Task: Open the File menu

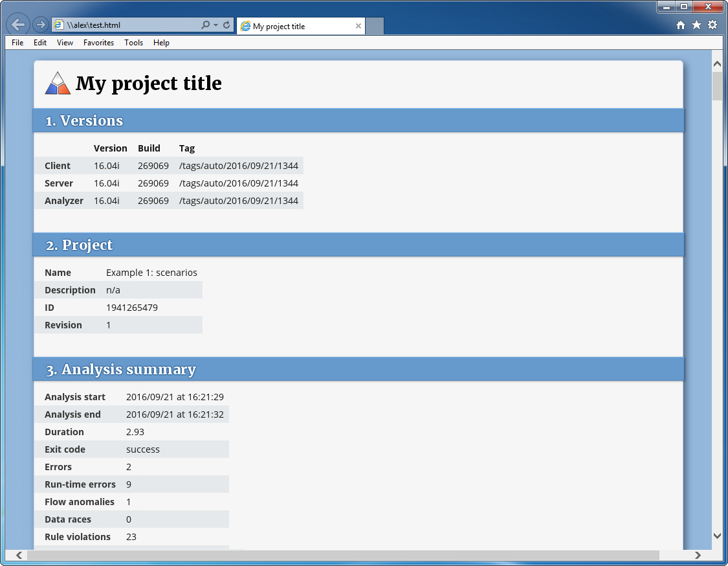Action: coord(17,43)
